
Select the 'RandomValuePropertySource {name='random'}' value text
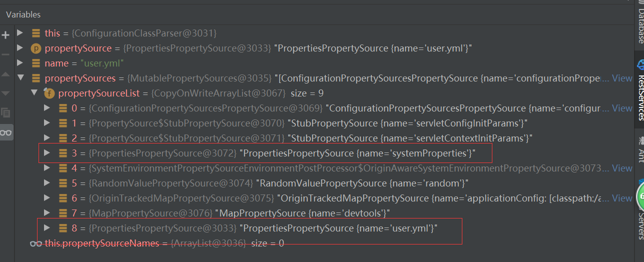point(362,183)
